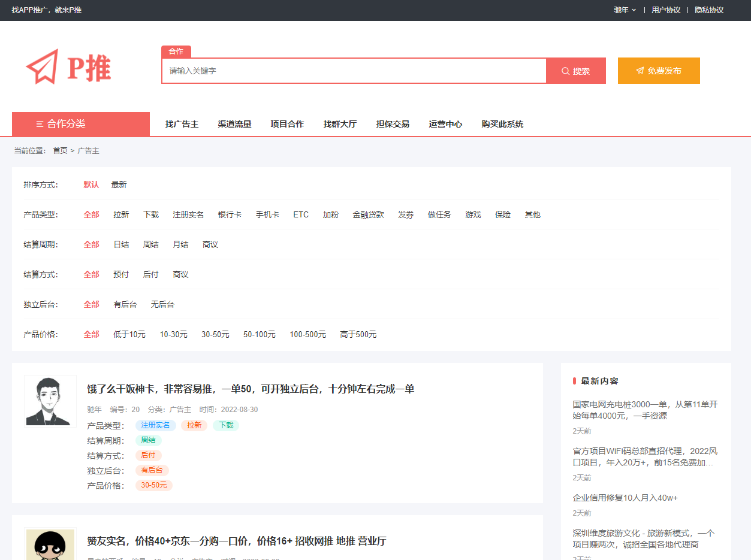Select the 合作 search type tab
This screenshot has height=560, width=751.
point(176,52)
